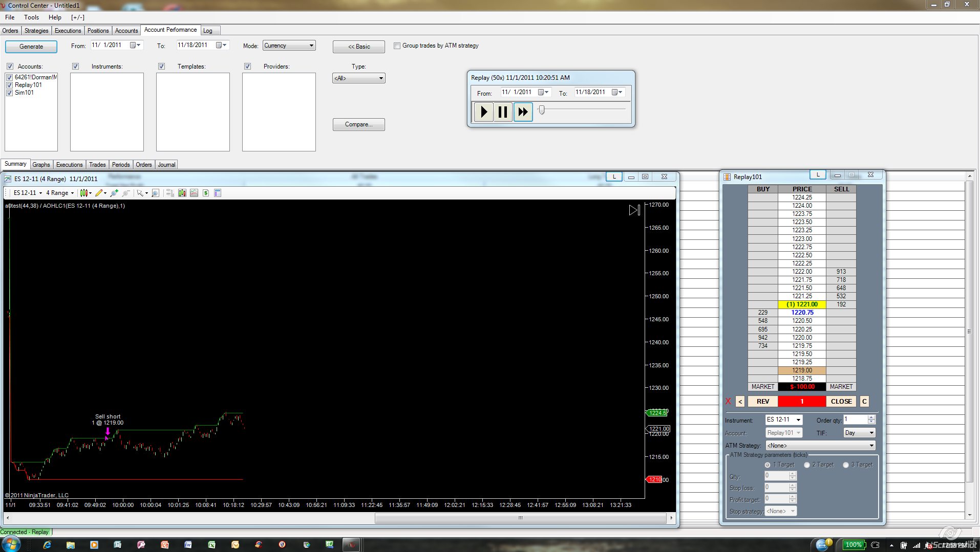The height and width of the screenshot is (552, 980).
Task: Click the Compare... button
Action: [359, 124]
